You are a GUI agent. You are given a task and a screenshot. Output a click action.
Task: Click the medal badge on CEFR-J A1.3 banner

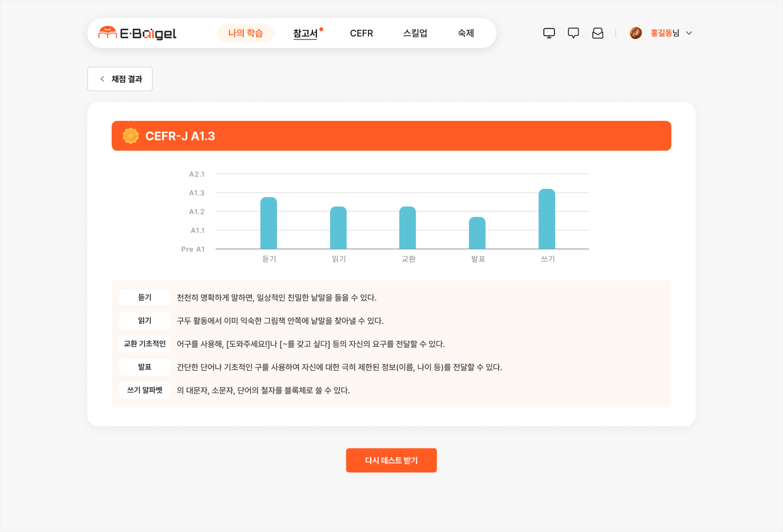pos(131,136)
